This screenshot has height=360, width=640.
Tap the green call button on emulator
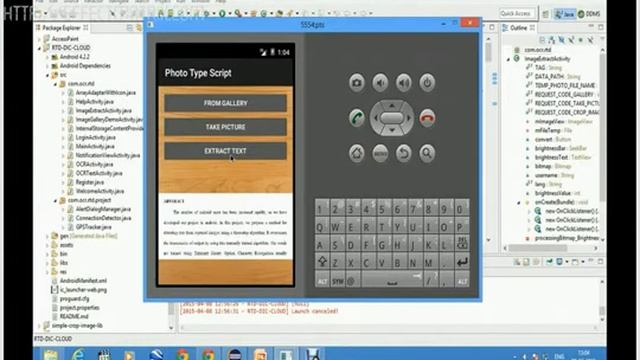[356, 118]
